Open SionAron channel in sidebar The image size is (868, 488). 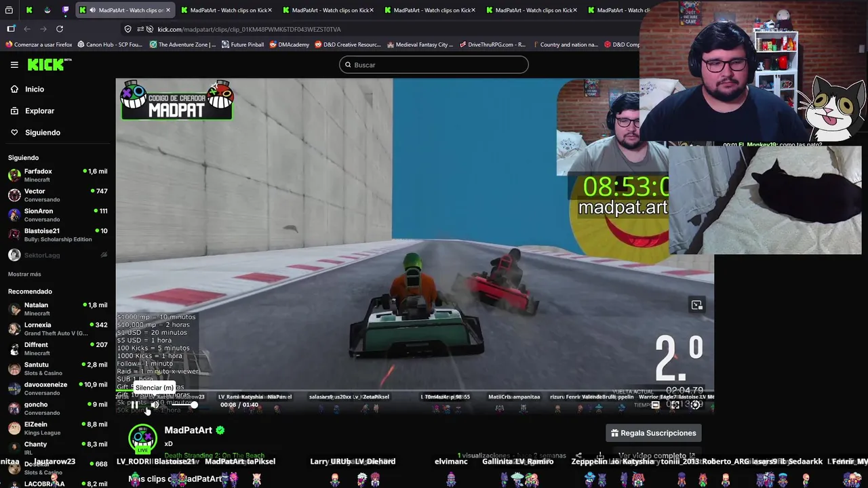(58, 214)
